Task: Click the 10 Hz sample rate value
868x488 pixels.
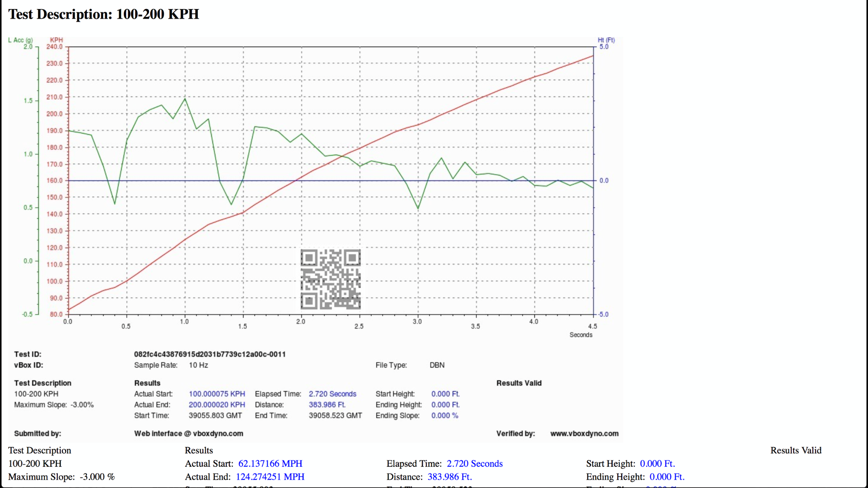Action: tap(198, 365)
